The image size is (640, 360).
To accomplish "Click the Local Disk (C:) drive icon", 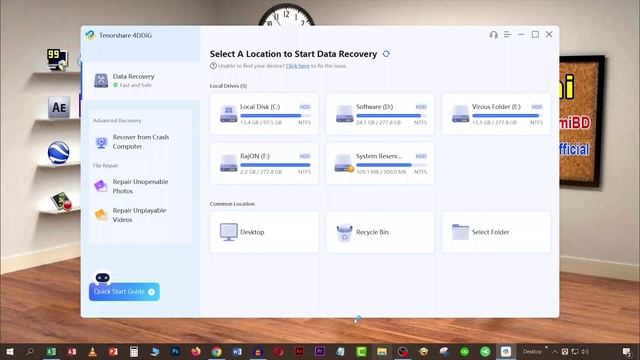I will click(x=229, y=114).
